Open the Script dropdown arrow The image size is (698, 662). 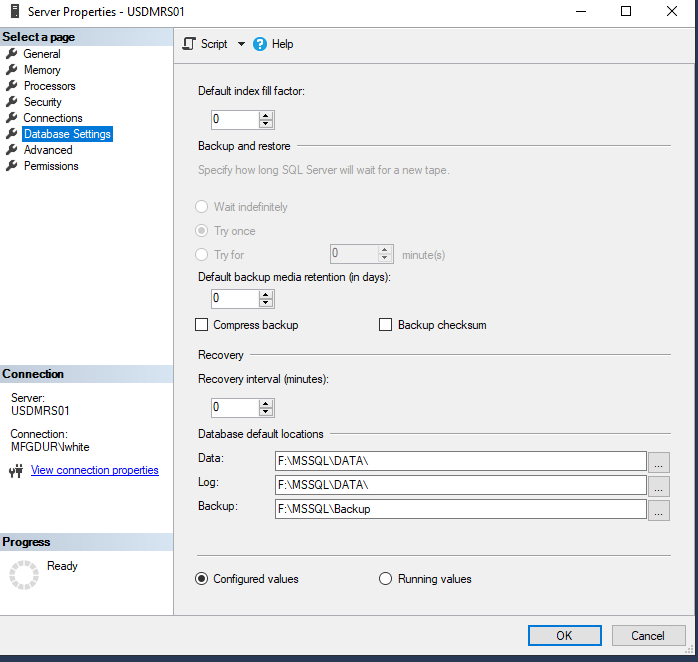[241, 44]
